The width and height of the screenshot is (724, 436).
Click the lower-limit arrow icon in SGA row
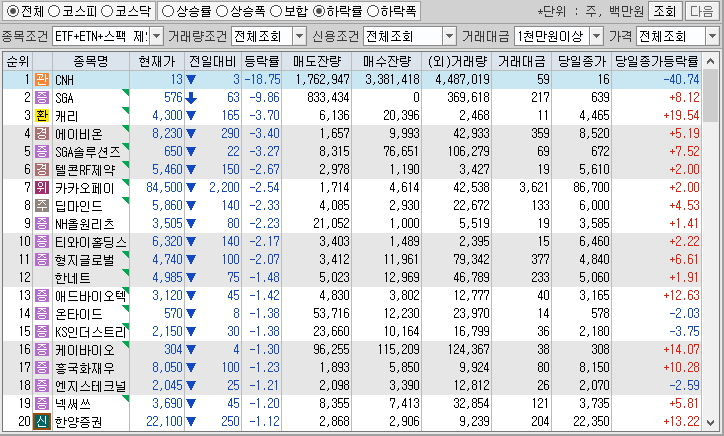point(191,98)
